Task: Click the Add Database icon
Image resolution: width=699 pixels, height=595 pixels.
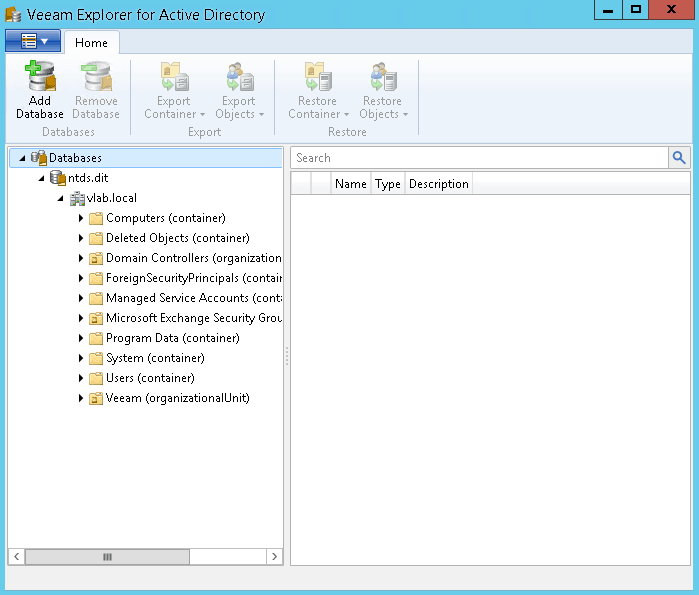Action: pyautogui.click(x=40, y=76)
